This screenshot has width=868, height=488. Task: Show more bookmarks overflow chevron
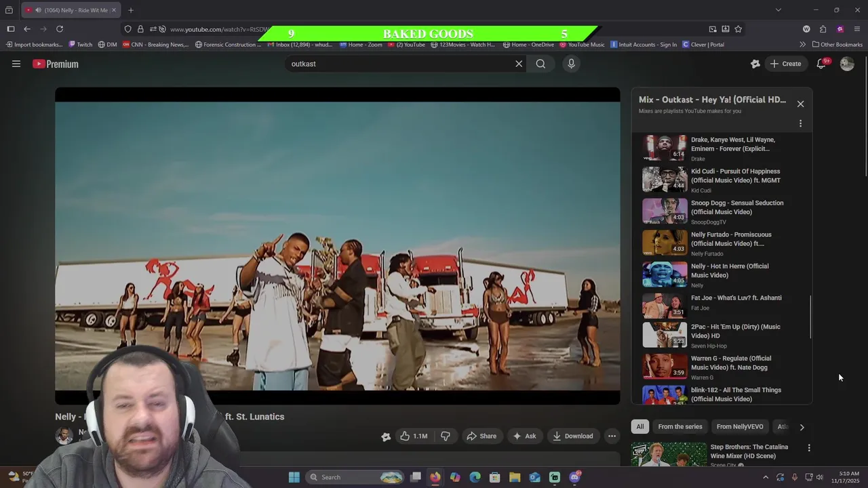[x=802, y=45]
